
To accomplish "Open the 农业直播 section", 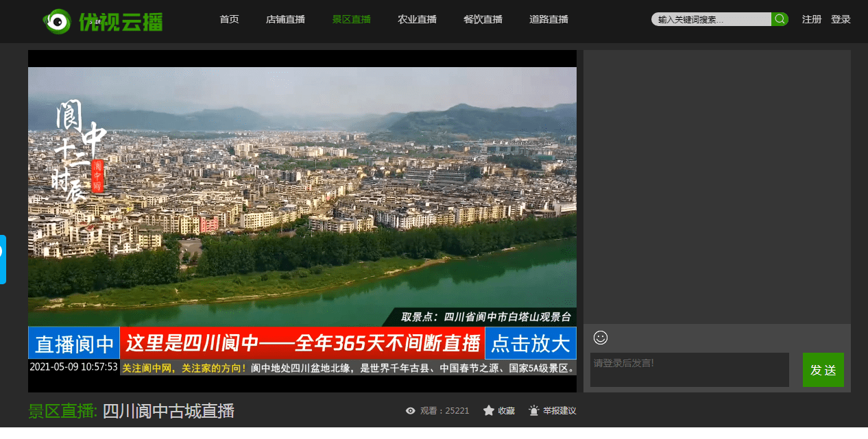I will (x=417, y=19).
